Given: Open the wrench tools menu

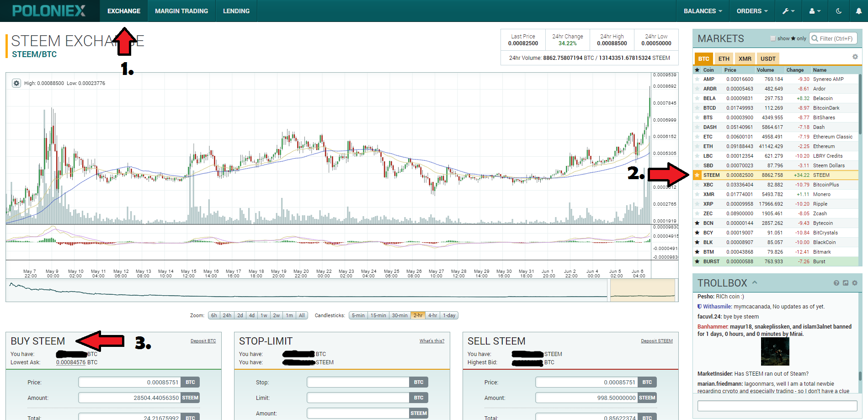Looking at the screenshot, I should click(x=789, y=11).
